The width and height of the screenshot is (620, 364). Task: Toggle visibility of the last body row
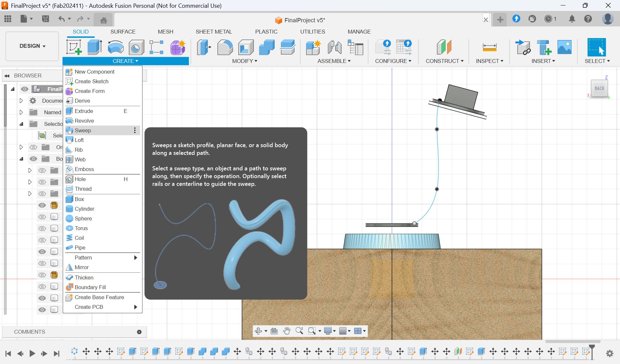coord(42,310)
